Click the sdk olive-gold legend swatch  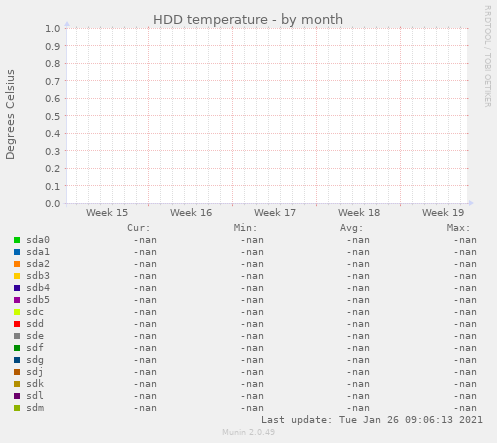pos(17,384)
